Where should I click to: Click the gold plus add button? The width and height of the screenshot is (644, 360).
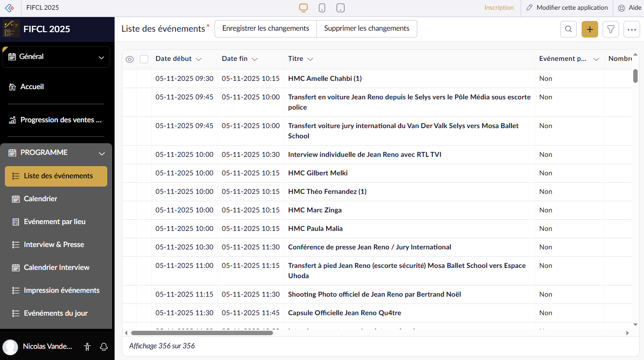[x=590, y=29]
